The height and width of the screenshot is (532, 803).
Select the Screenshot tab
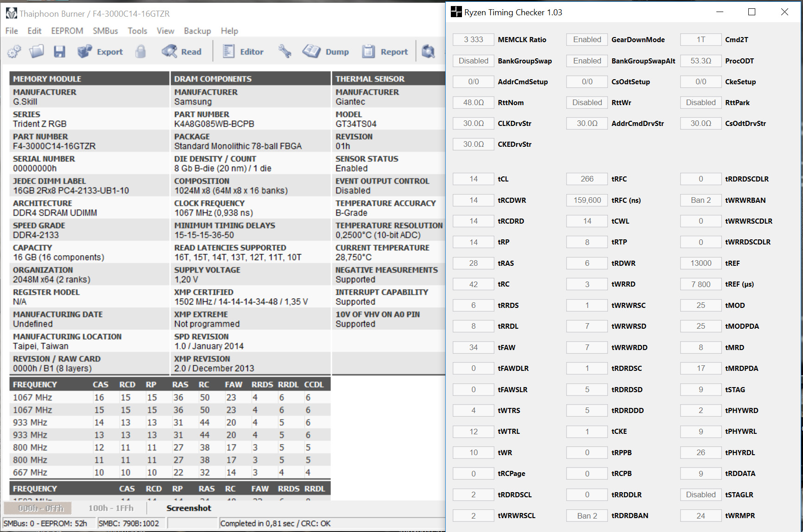tap(189, 508)
